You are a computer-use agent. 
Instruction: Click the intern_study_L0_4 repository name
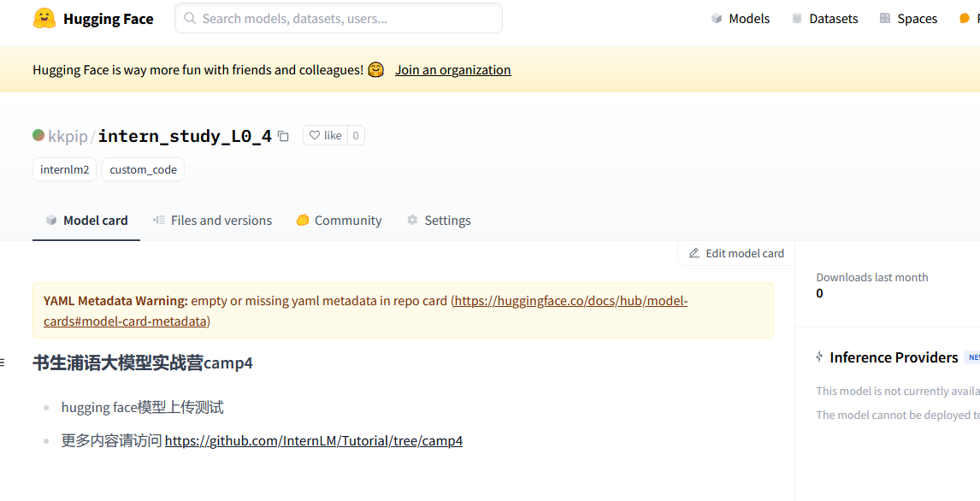pyautogui.click(x=185, y=136)
